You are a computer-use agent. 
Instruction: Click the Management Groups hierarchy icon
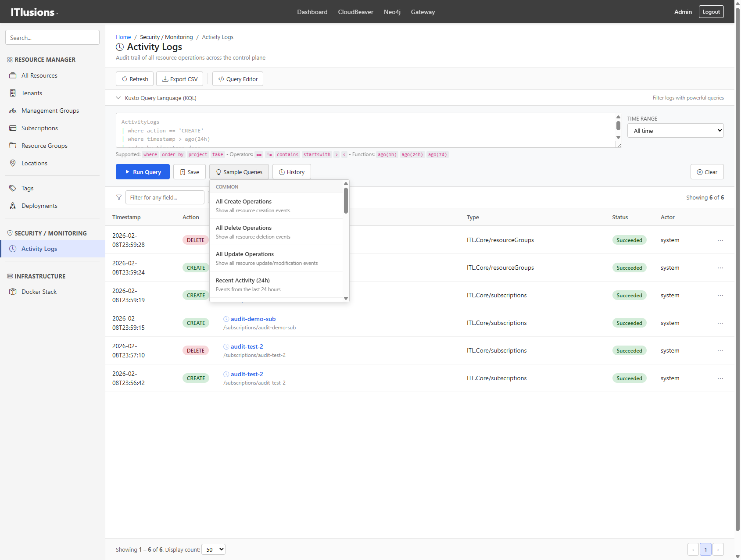coord(13,111)
